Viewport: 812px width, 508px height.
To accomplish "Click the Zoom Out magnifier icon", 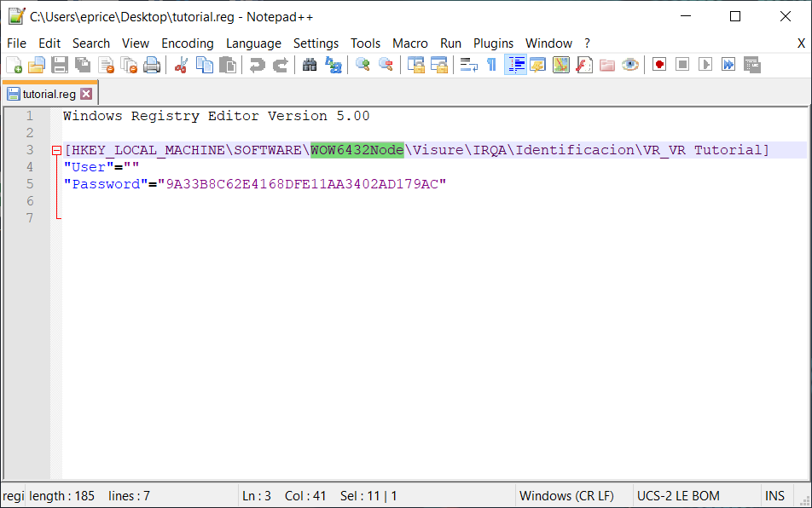I will (386, 65).
